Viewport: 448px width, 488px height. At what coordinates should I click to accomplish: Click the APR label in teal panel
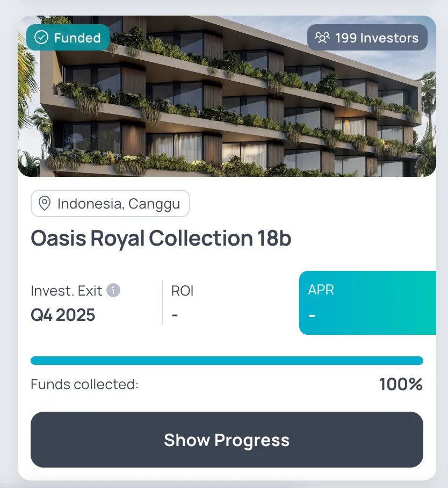tap(321, 290)
